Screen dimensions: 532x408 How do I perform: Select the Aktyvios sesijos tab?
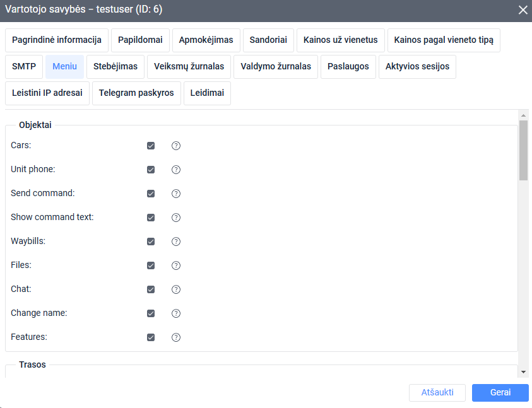[417, 66]
